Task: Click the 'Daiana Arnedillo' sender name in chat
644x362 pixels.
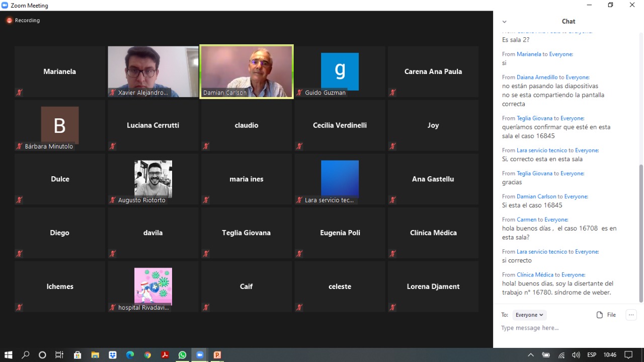Action: point(537,77)
